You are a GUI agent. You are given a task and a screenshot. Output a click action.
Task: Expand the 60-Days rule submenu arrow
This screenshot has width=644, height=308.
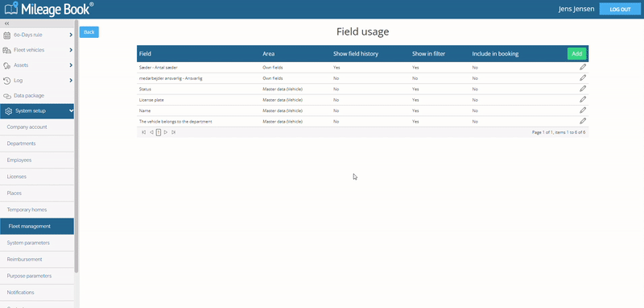(71, 35)
